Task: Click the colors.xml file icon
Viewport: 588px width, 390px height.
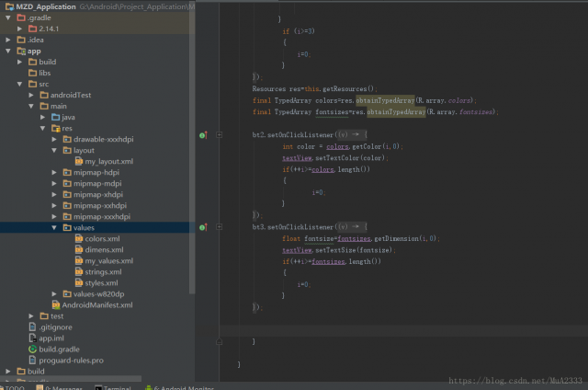Action: [x=78, y=238]
